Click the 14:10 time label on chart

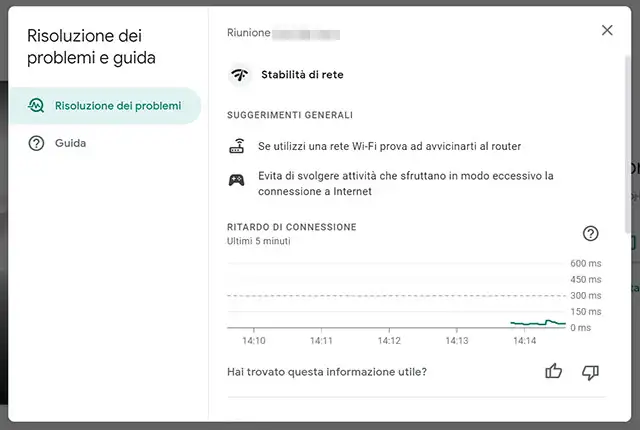(x=254, y=341)
